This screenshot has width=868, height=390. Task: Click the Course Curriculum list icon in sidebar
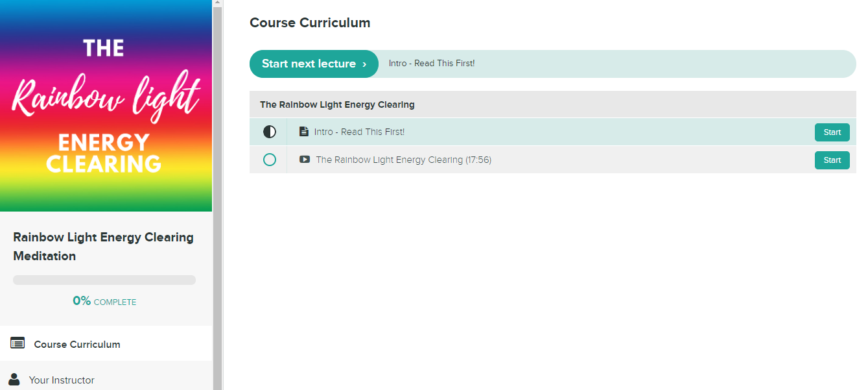point(18,344)
